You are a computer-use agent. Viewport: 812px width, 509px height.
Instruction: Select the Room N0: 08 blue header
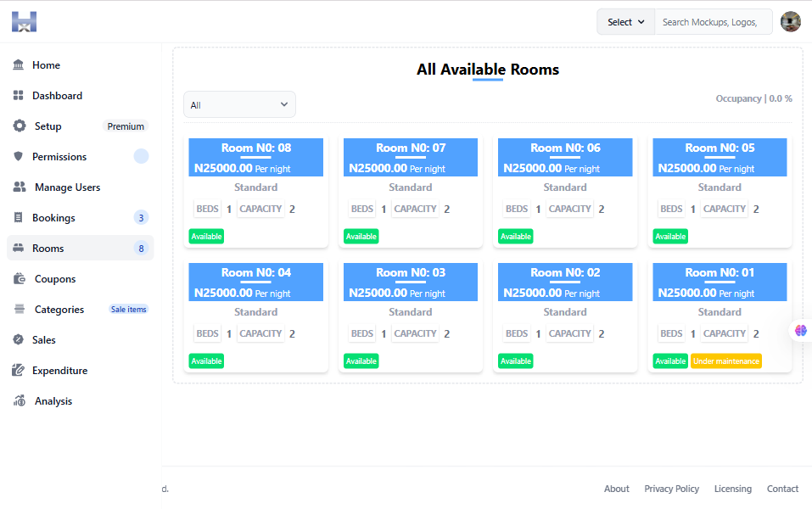pos(255,157)
